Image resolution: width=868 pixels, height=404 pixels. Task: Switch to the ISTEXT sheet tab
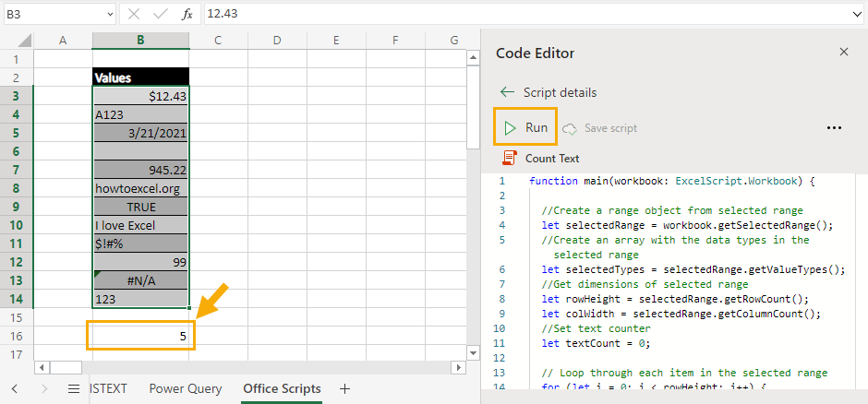pyautogui.click(x=108, y=388)
